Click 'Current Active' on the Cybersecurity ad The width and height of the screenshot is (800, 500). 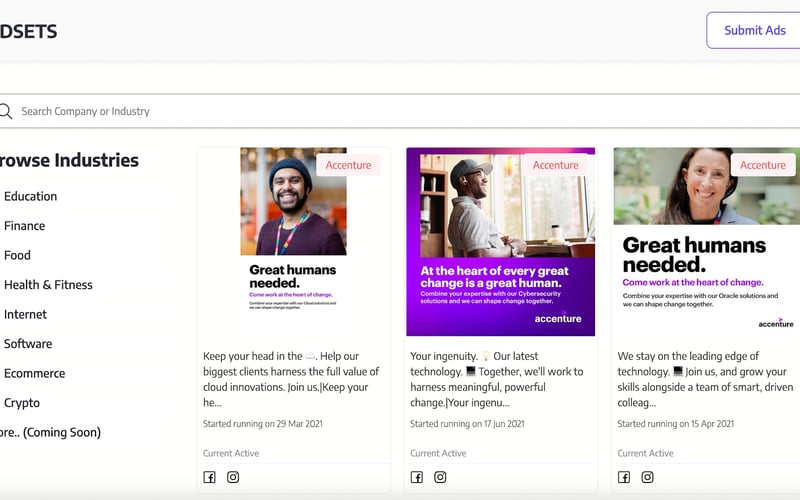point(438,453)
